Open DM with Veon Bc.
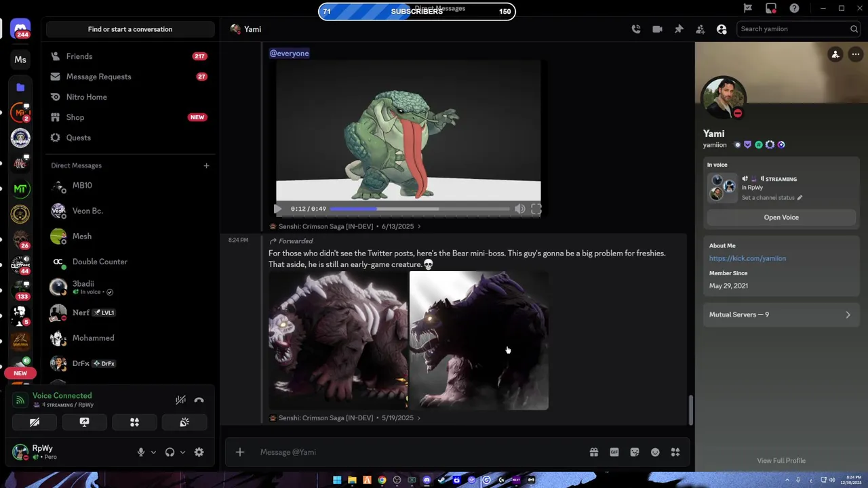 [130, 211]
